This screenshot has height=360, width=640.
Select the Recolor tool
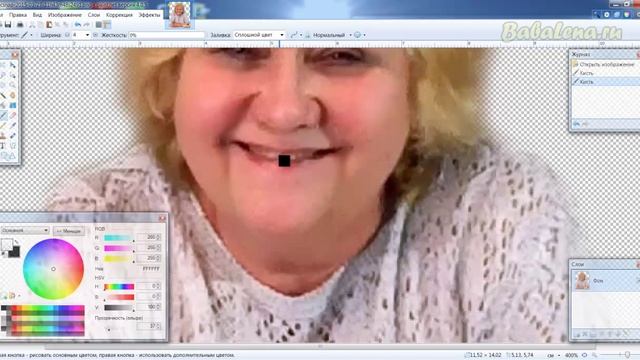[x=13, y=136]
